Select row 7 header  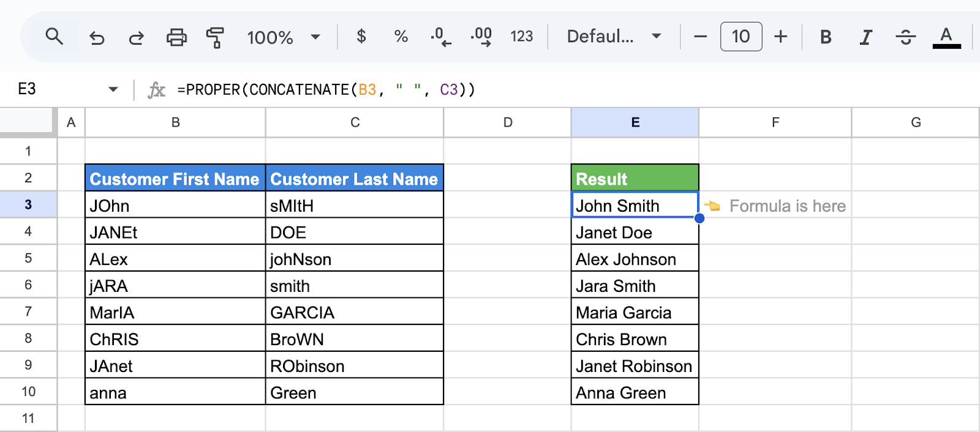(x=28, y=311)
